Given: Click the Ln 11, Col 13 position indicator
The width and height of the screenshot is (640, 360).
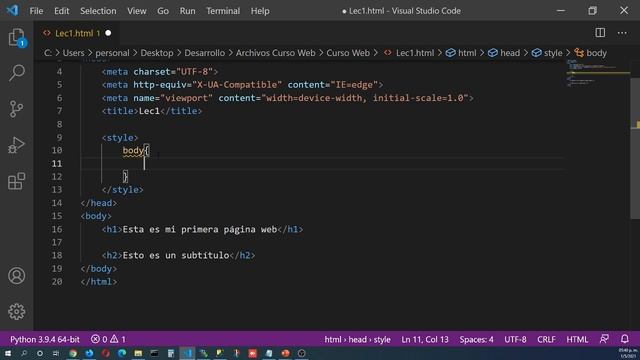Looking at the screenshot, I should tap(425, 339).
